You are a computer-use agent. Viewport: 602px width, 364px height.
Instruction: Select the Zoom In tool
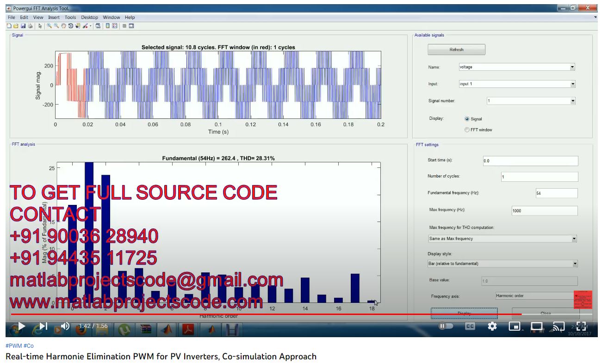[49, 26]
